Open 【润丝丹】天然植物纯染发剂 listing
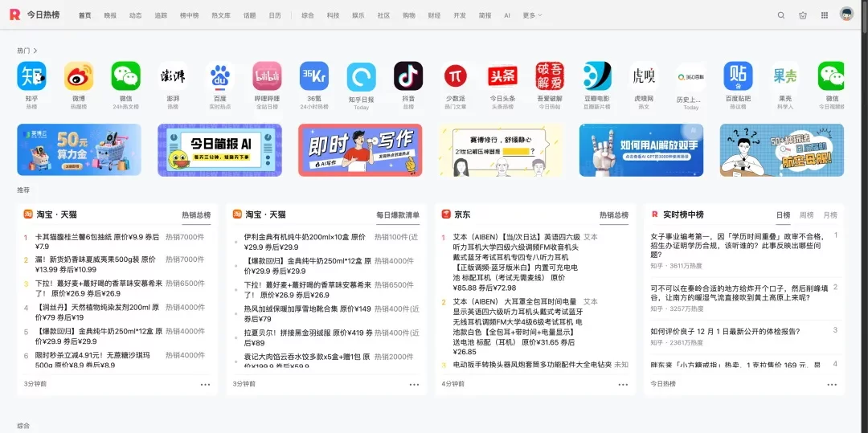 (x=97, y=312)
